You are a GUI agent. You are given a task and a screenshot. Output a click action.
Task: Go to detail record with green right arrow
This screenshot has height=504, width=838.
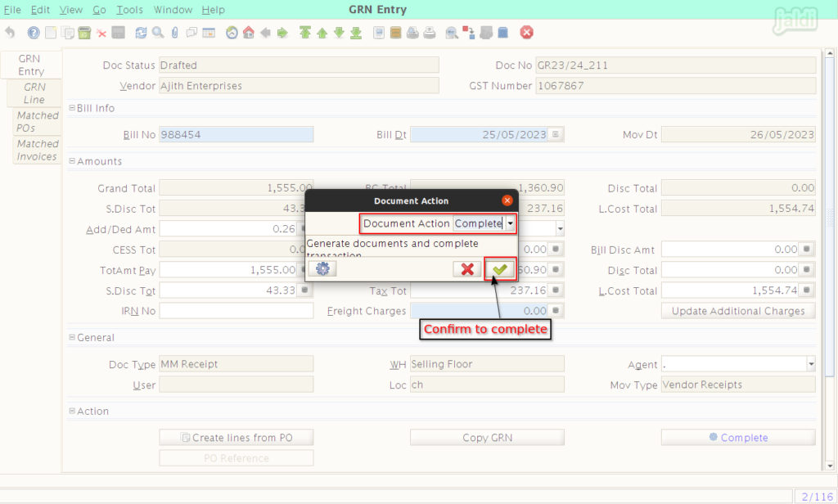[x=282, y=33]
